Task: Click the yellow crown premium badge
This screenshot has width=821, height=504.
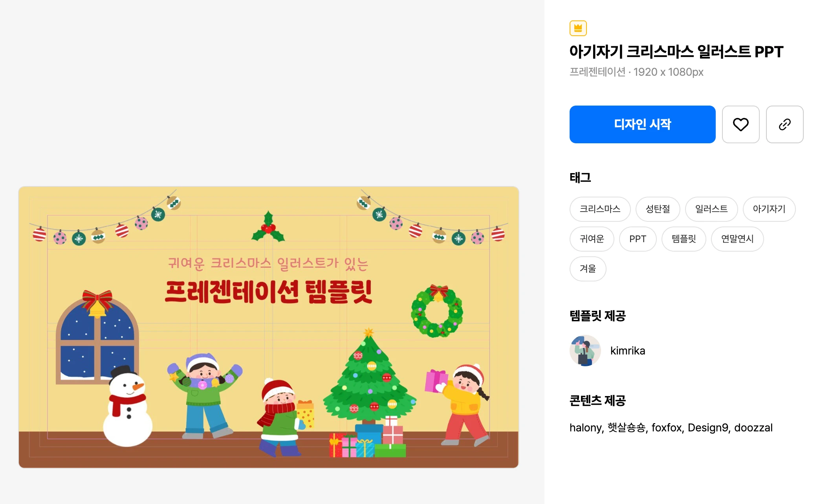Action: [578, 28]
